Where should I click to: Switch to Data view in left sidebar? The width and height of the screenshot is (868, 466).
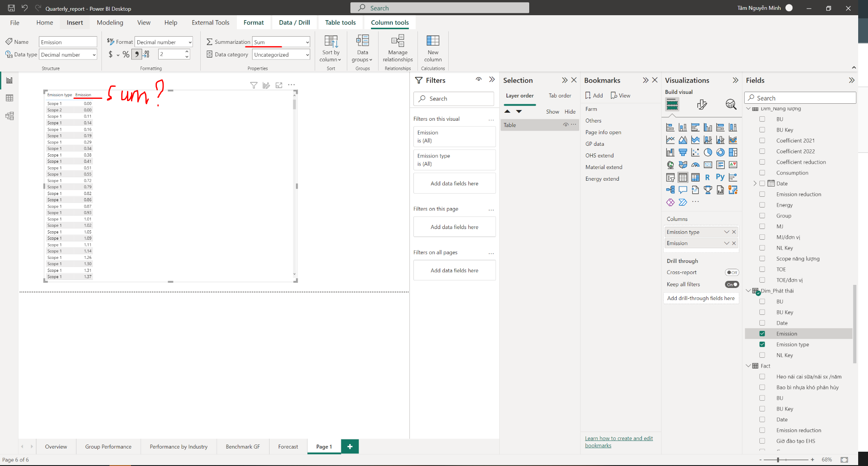(9, 98)
